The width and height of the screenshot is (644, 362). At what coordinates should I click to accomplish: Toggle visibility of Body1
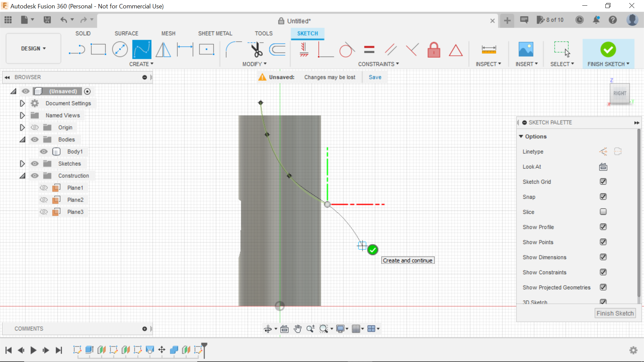[44, 152]
